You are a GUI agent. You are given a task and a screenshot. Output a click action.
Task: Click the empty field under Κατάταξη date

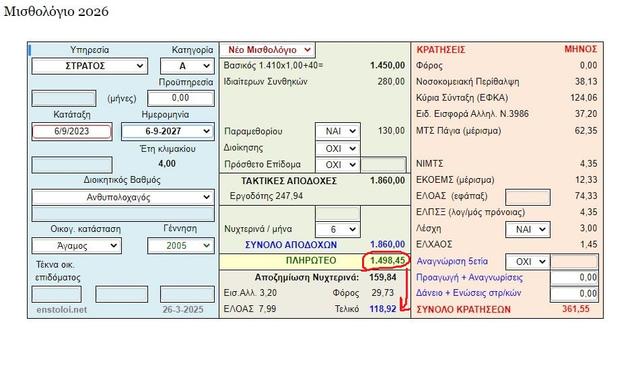72,165
